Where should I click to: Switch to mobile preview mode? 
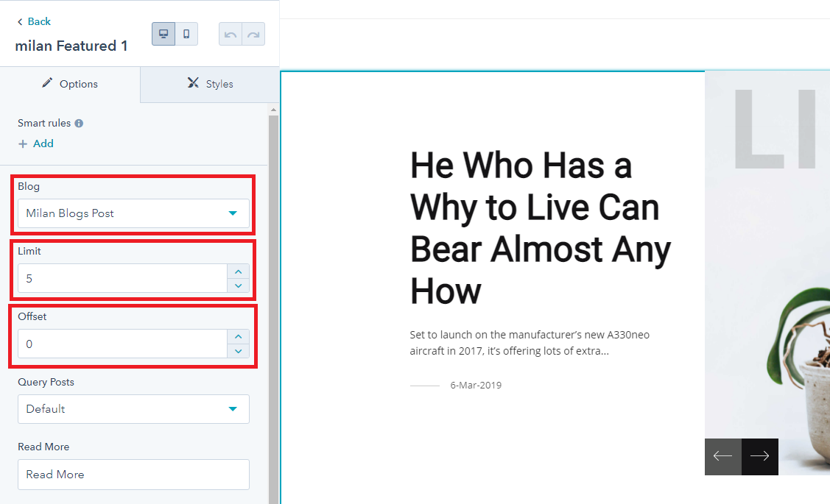click(x=186, y=34)
